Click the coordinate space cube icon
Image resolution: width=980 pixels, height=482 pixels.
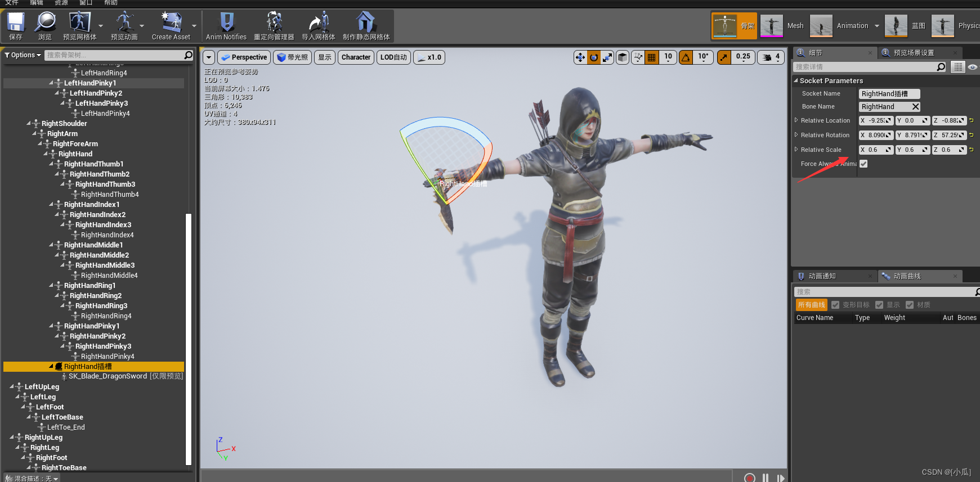[x=623, y=57]
